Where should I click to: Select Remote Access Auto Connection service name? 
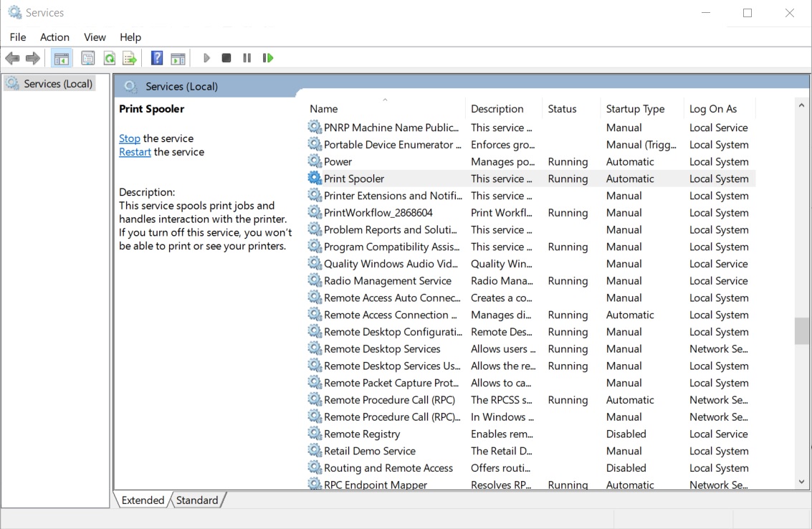point(392,297)
